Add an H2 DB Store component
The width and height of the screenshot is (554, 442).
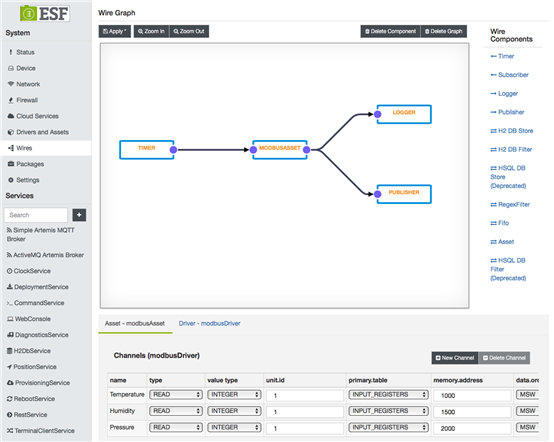point(512,131)
